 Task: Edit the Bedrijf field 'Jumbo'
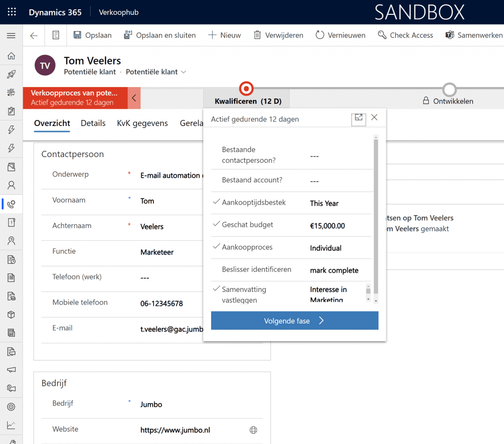pos(200,405)
